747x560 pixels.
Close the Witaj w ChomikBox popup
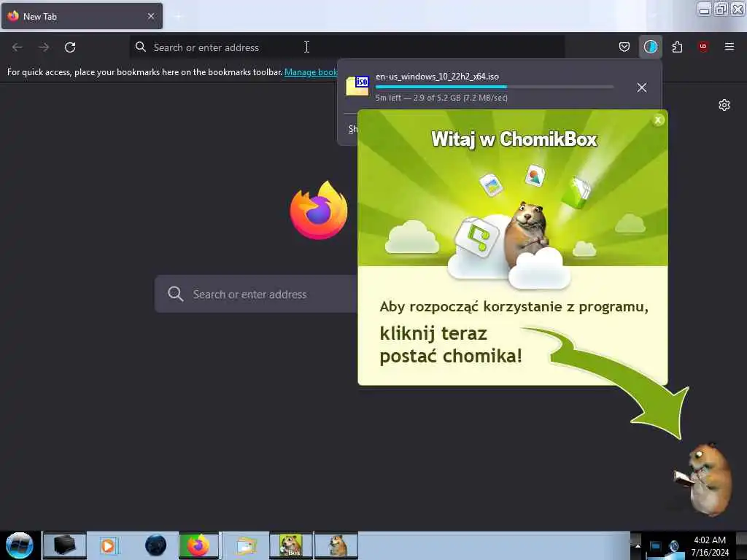pos(658,120)
